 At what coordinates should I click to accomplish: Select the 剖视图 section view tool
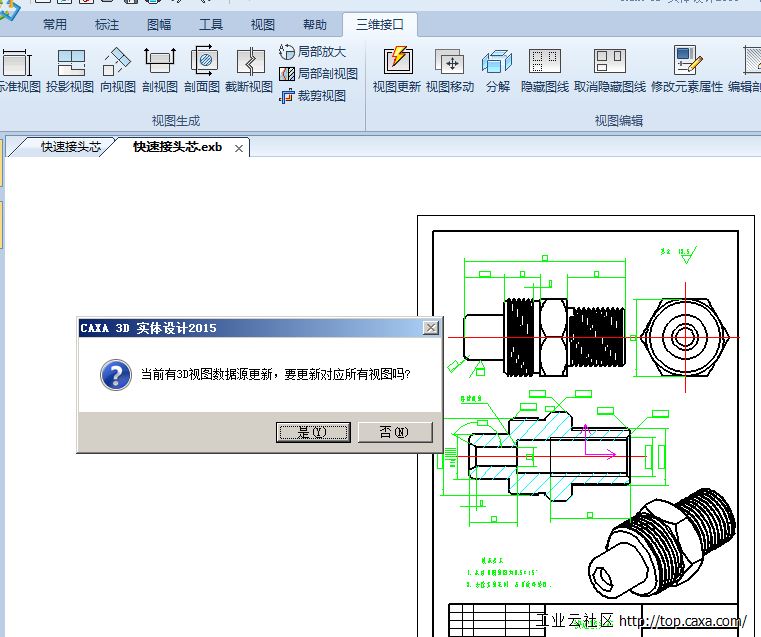(160, 69)
